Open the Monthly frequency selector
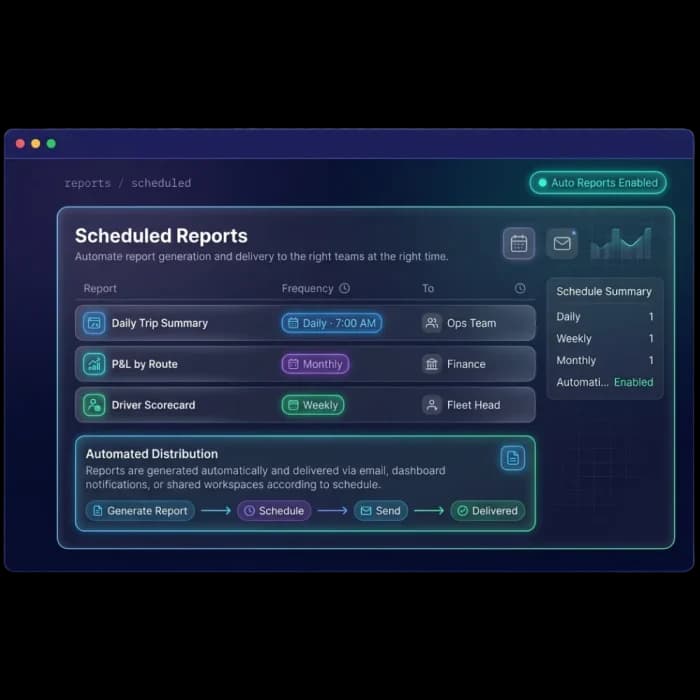The width and height of the screenshot is (700, 700). click(x=315, y=364)
